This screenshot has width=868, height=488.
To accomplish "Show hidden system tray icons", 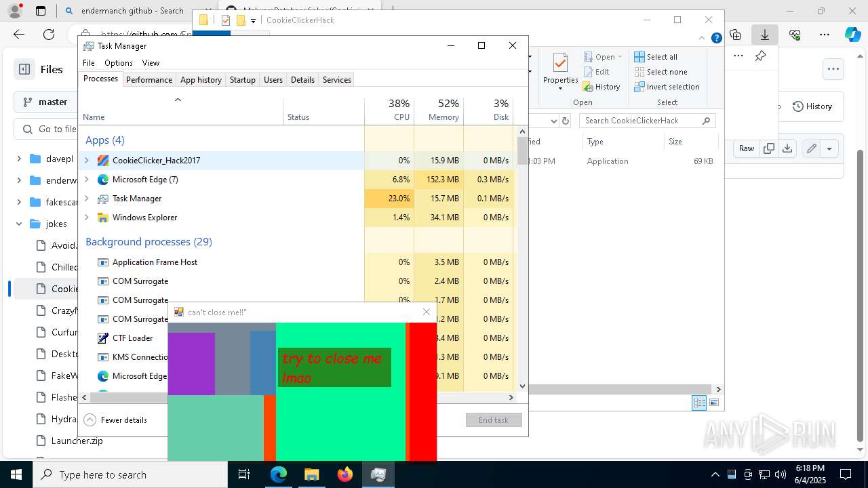I will tap(715, 474).
